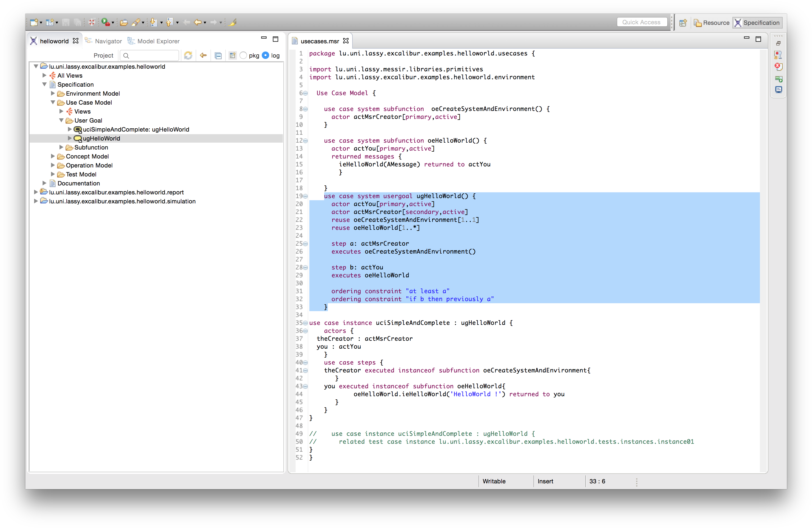Switch to the Resource perspective

pos(712,22)
